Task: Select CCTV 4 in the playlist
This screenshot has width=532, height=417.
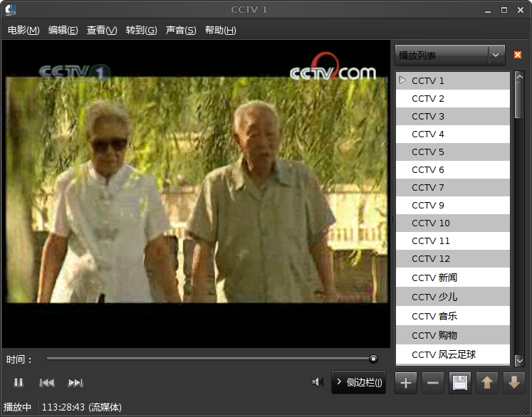Action: point(453,134)
